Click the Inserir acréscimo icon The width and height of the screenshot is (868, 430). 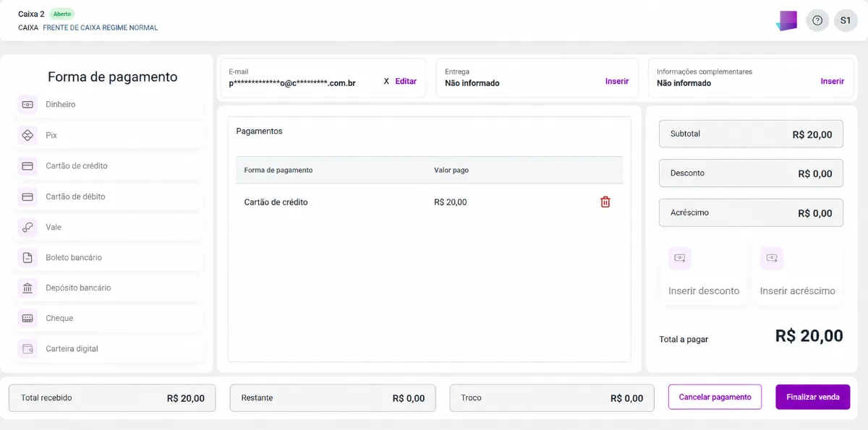pos(772,258)
